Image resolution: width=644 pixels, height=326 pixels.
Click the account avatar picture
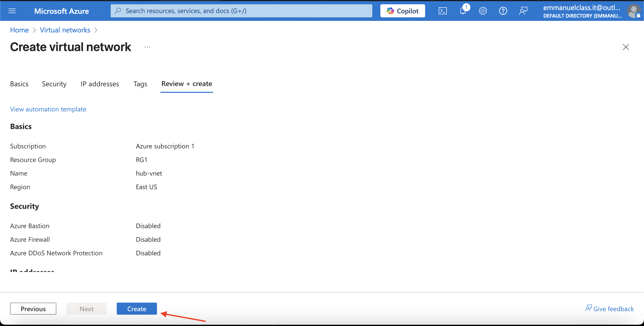click(633, 11)
